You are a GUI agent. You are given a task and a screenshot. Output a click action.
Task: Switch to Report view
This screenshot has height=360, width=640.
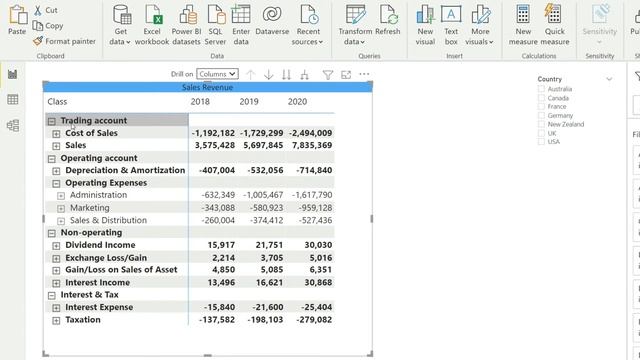point(13,74)
